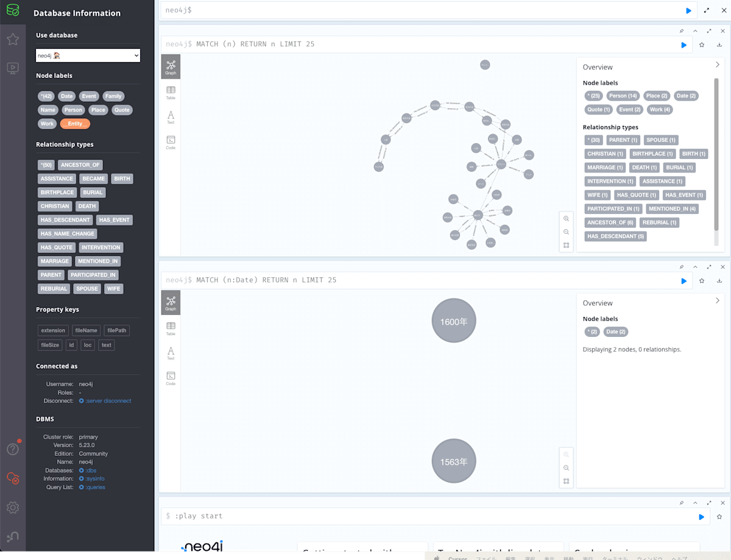The width and height of the screenshot is (731, 560).
Task: Open the Help question mark icon
Action: pos(12,450)
